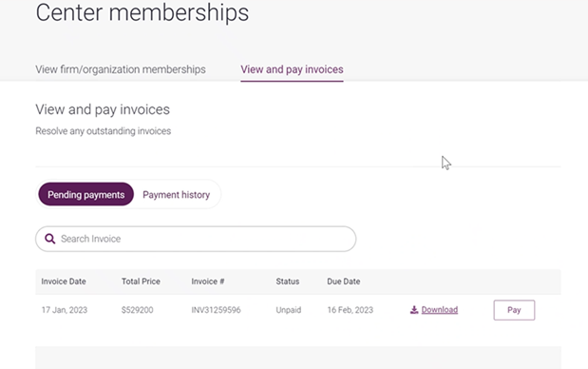Pay invoice INV31259596
The image size is (588, 369).
point(514,310)
